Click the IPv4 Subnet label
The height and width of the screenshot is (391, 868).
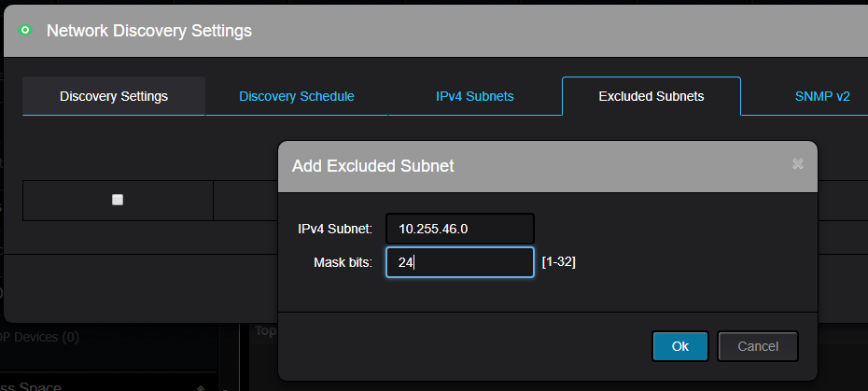[335, 229]
